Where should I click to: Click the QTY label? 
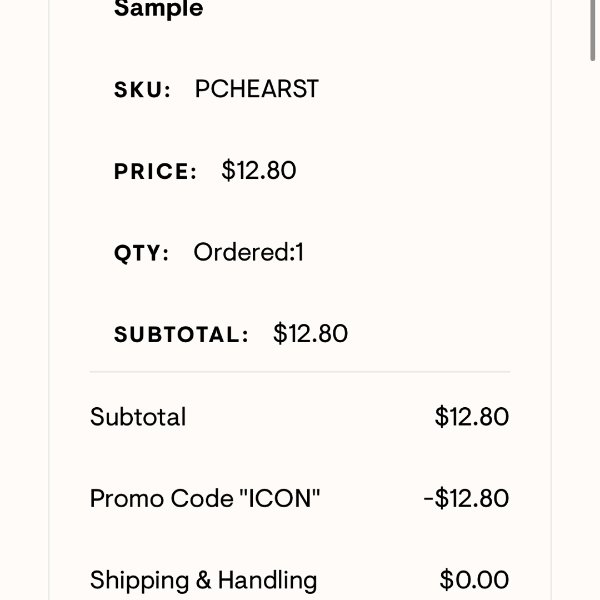141,253
